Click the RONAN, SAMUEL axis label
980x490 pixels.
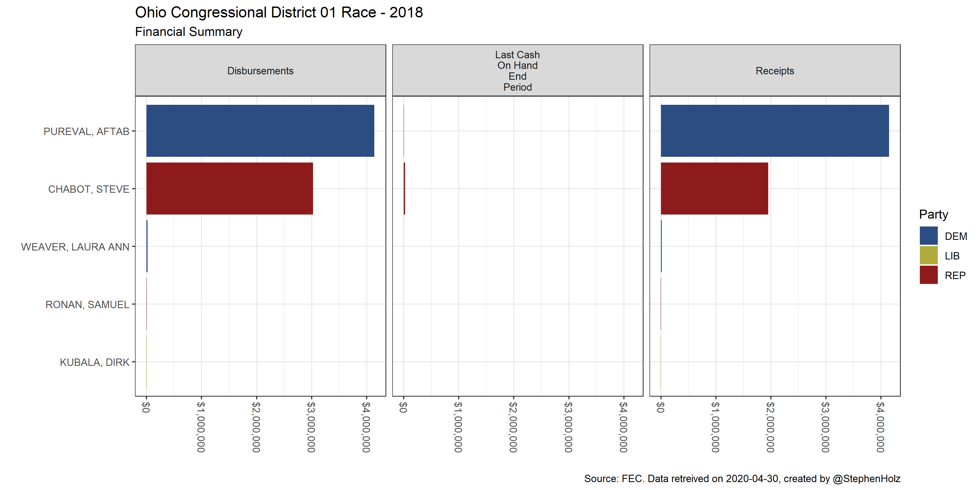click(87, 305)
